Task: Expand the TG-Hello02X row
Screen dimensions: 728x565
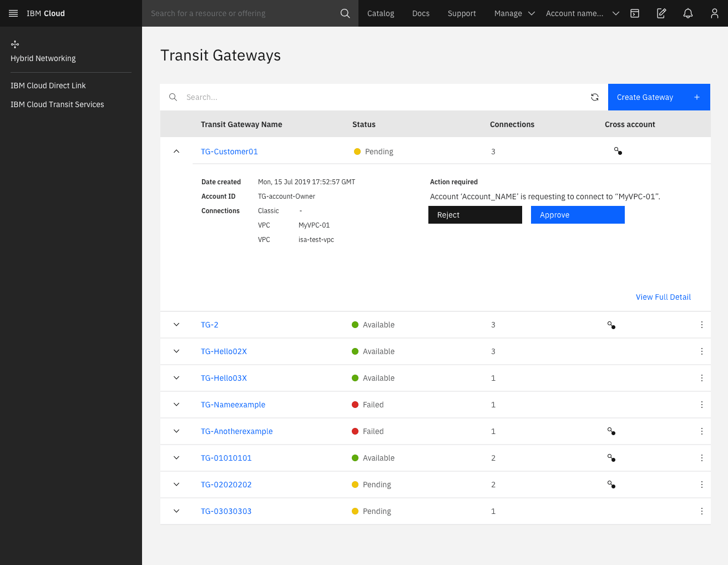Action: click(176, 351)
